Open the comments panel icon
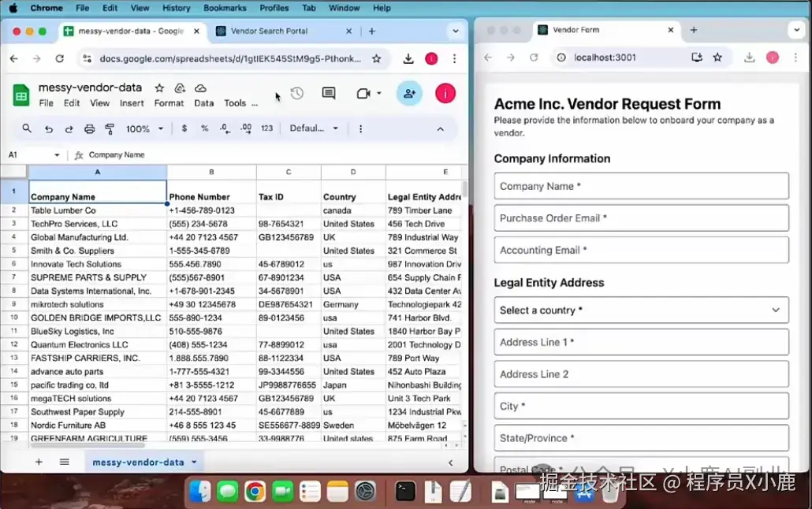The image size is (812, 509). click(x=328, y=93)
